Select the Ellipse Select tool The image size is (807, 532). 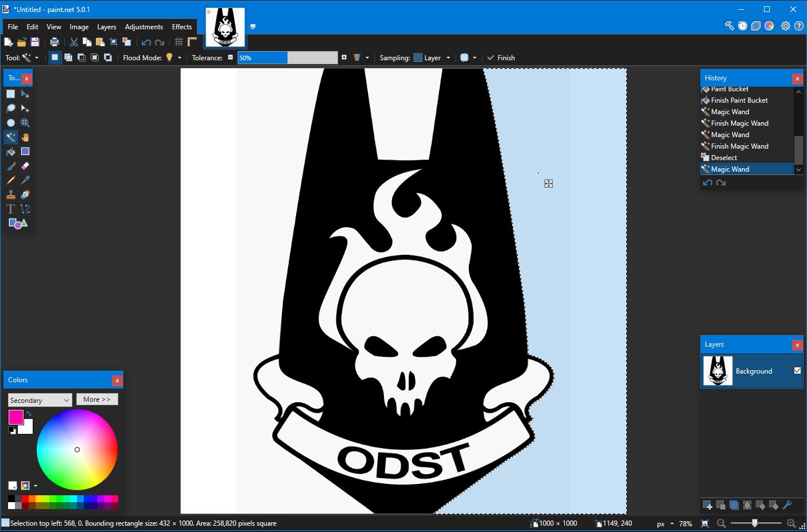11,123
